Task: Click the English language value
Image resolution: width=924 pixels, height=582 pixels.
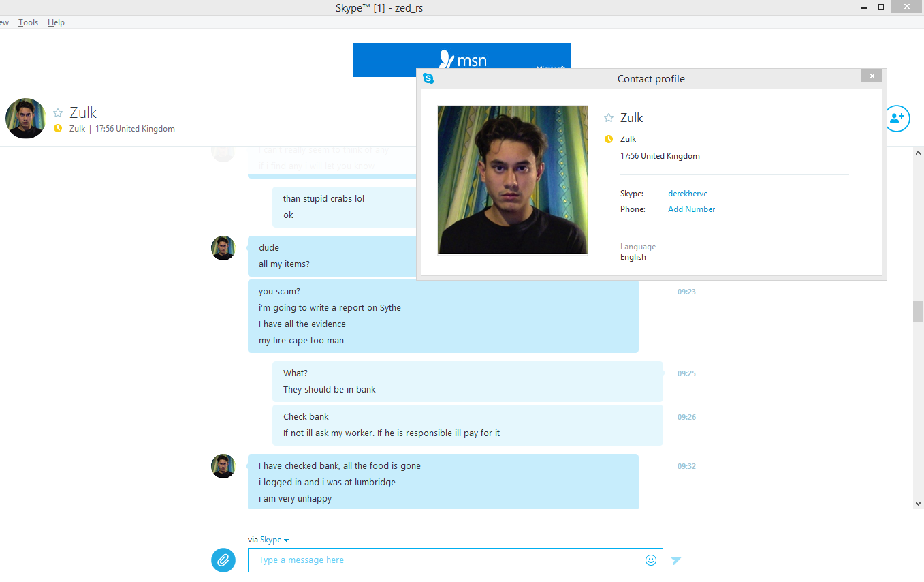Action: [633, 257]
